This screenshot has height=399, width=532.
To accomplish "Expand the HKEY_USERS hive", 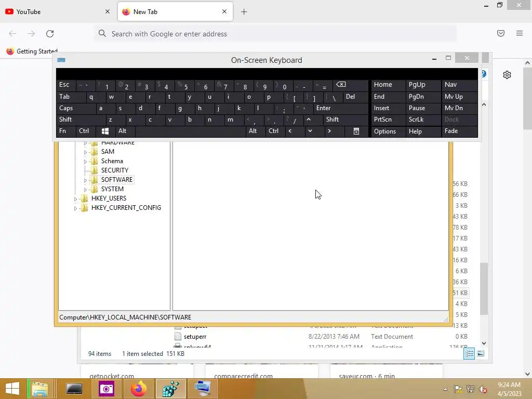I will (75, 199).
